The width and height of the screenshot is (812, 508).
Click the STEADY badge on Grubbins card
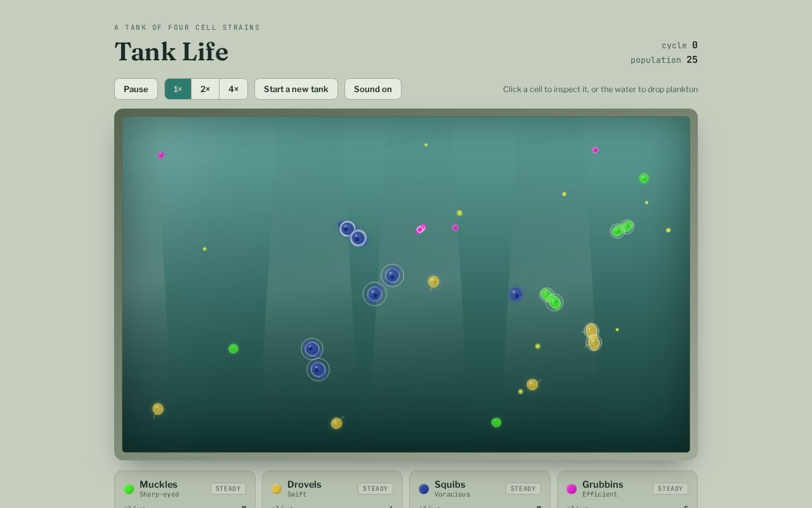671,488
